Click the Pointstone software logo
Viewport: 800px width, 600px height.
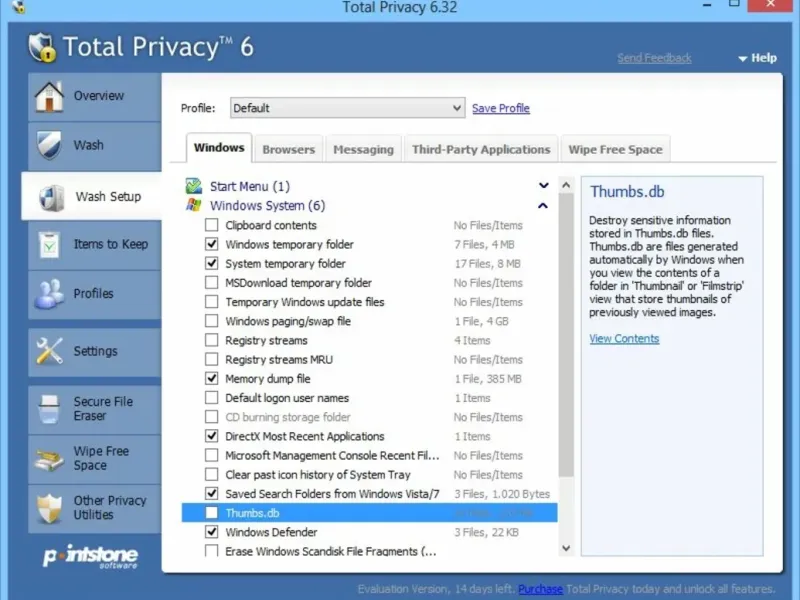point(90,556)
